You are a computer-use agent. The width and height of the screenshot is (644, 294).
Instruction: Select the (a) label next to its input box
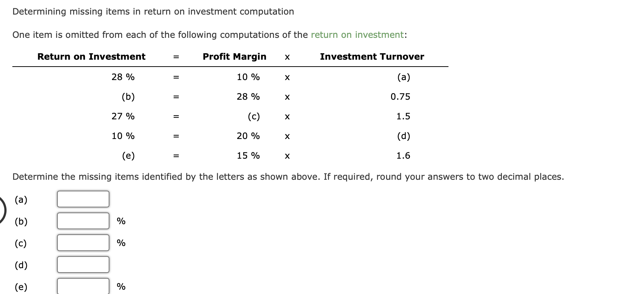click(21, 199)
